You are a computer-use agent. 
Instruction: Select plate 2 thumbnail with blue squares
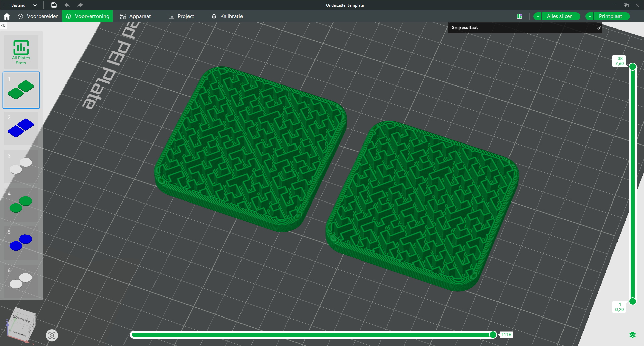pyautogui.click(x=21, y=128)
